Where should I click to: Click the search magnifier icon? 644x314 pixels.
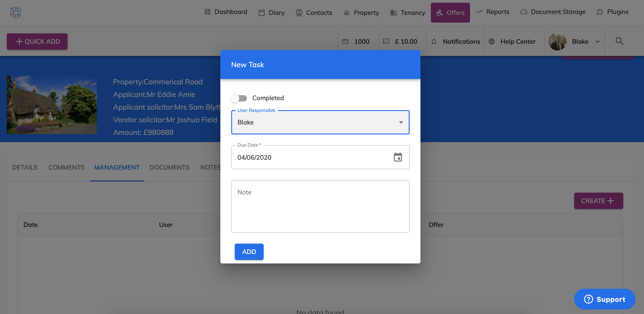pos(619,41)
